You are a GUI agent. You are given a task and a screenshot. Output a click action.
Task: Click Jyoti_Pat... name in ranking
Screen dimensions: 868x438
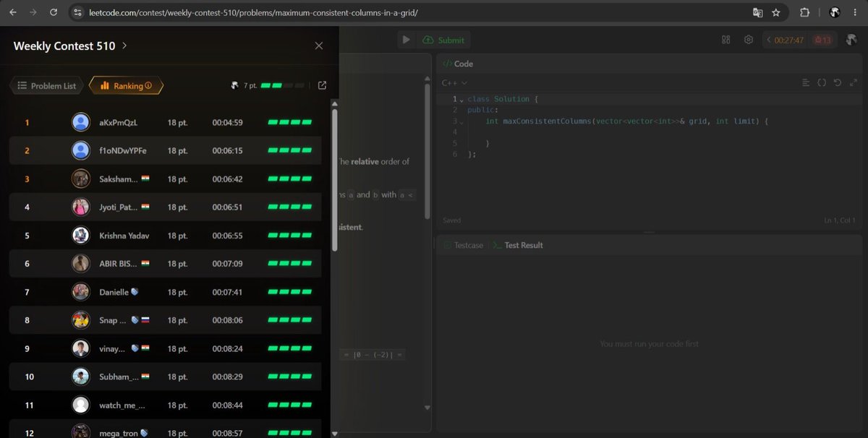pyautogui.click(x=119, y=207)
